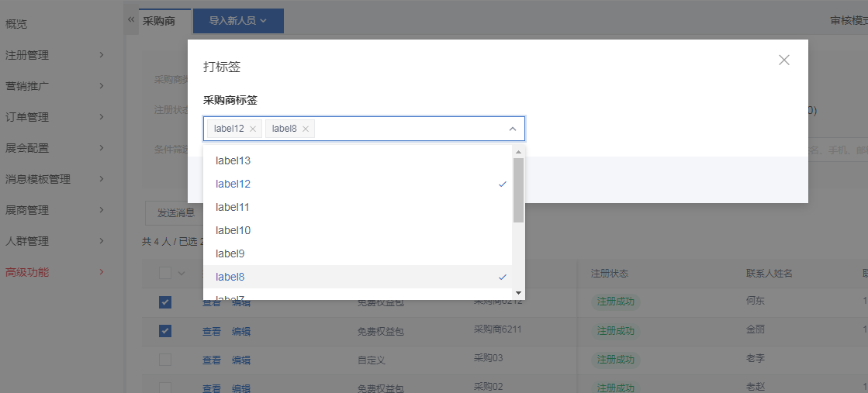868x393 pixels.
Task: Close the 打标签 dialog
Action: point(784,60)
